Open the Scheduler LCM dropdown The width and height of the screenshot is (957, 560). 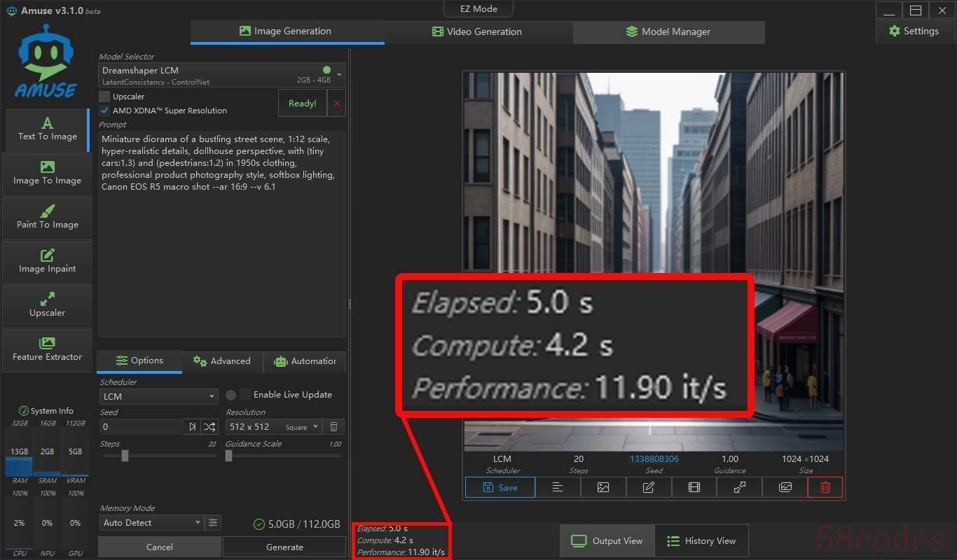pyautogui.click(x=159, y=396)
